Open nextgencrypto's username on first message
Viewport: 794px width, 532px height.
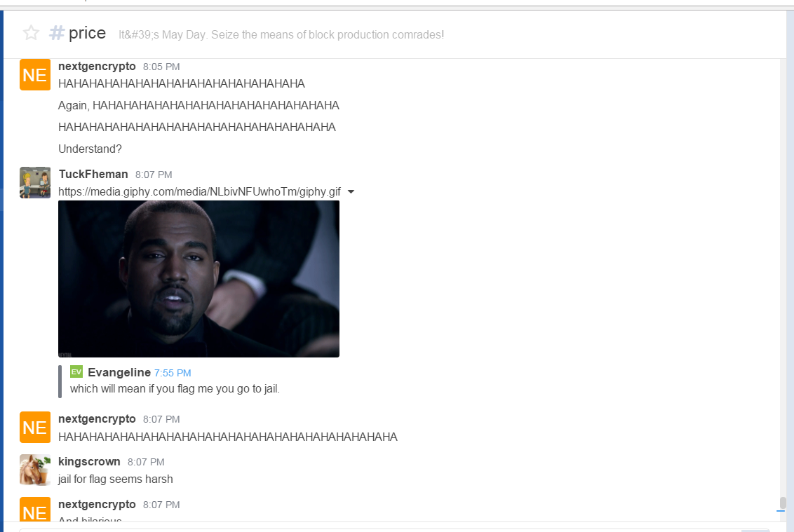[x=97, y=67]
